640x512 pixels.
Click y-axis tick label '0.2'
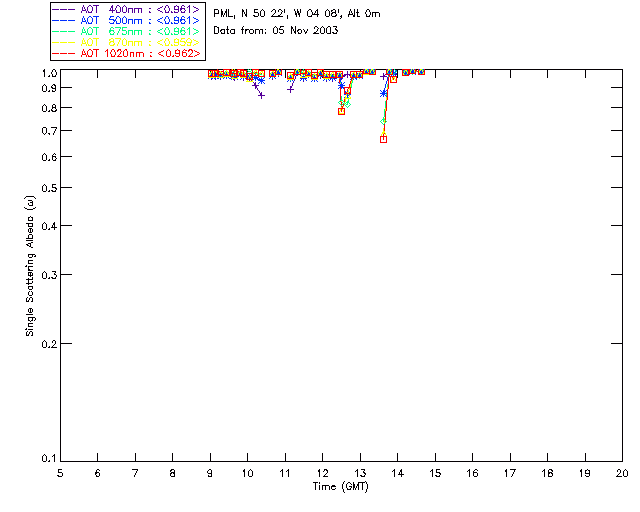(49, 344)
